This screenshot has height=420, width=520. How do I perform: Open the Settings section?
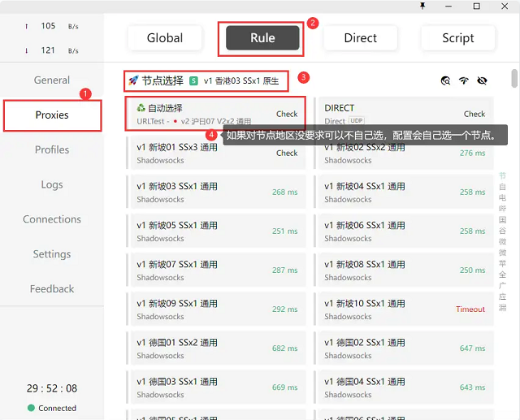(x=52, y=254)
